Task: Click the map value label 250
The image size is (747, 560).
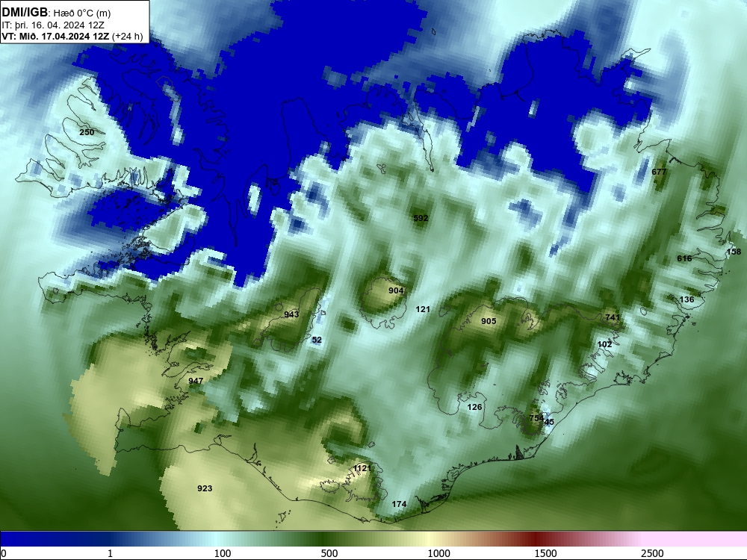Action: [87, 132]
